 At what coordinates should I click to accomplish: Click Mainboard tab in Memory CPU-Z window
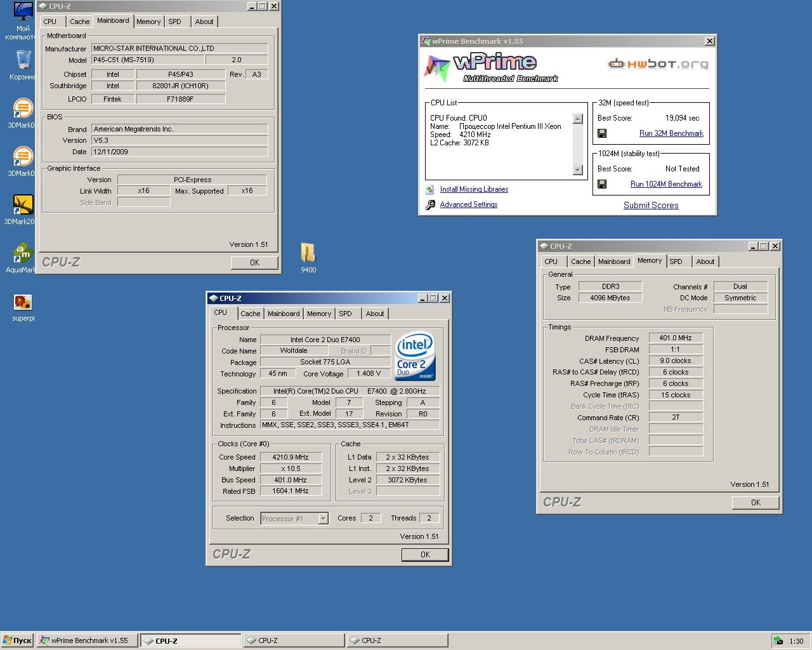pos(614,262)
